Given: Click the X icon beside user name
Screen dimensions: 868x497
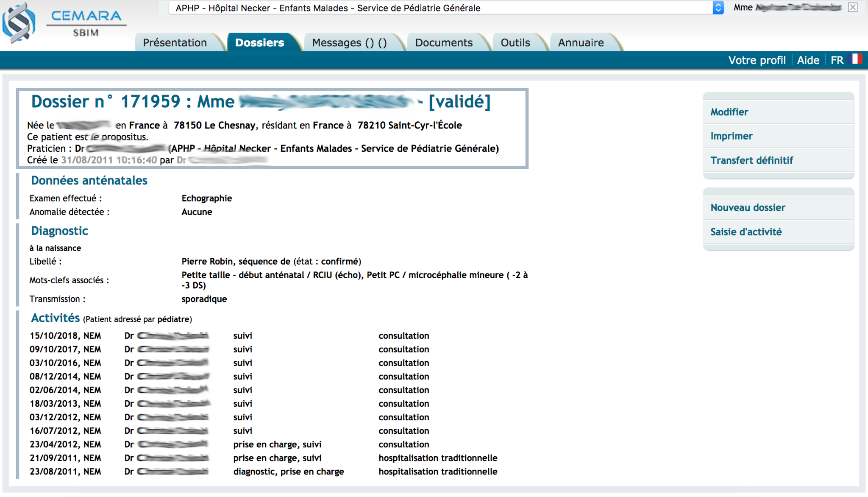Looking at the screenshot, I should coord(853,7).
